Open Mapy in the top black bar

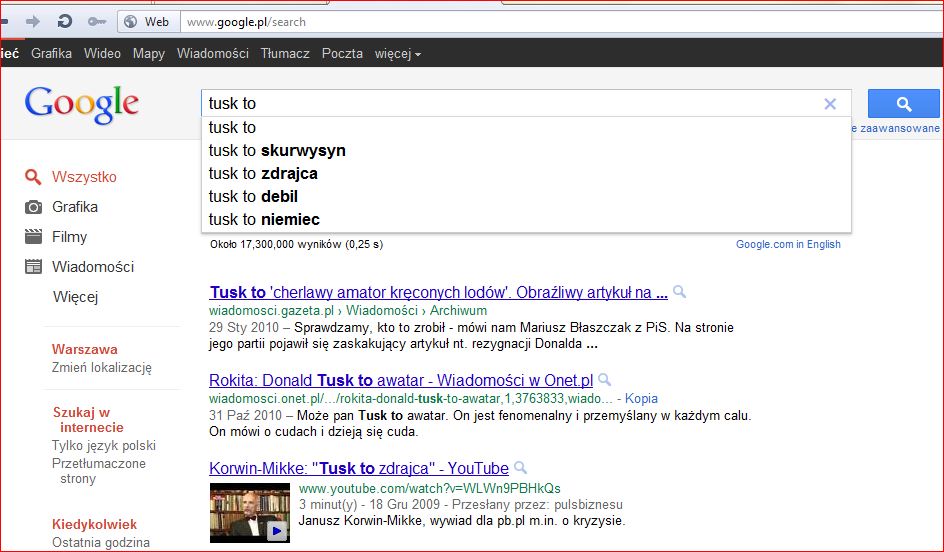click(149, 54)
